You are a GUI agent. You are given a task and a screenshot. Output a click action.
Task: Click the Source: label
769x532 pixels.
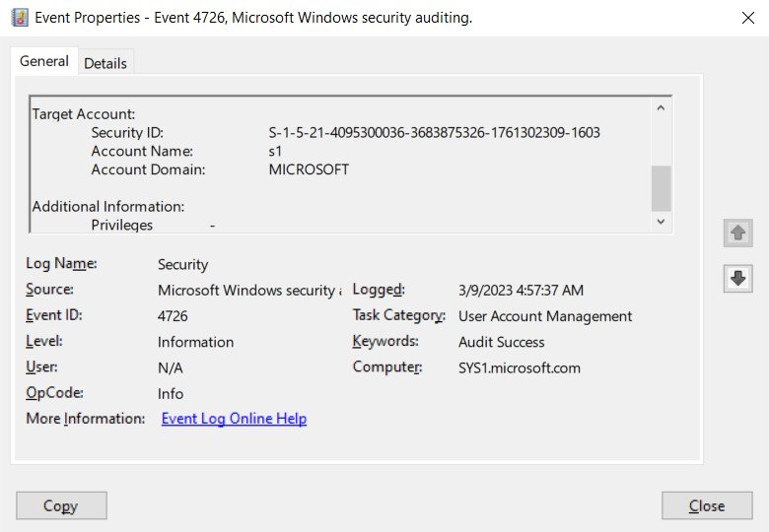49,289
